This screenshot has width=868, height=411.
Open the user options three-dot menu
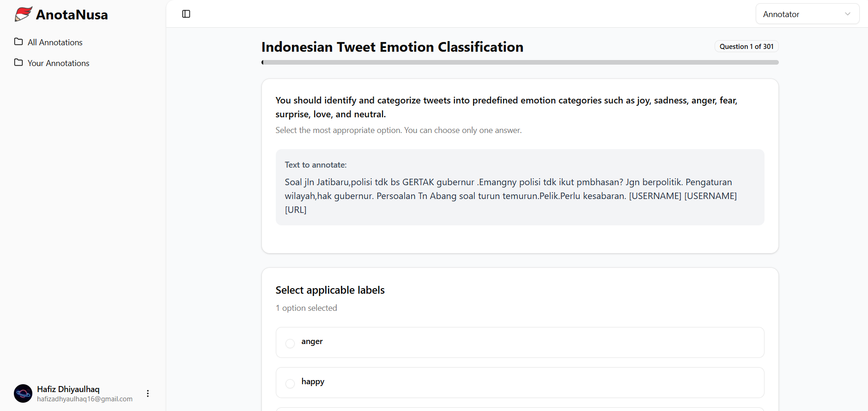point(148,393)
